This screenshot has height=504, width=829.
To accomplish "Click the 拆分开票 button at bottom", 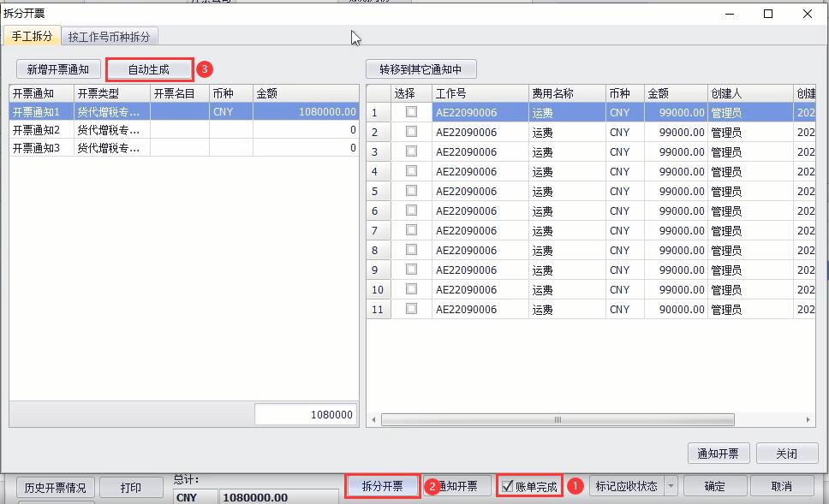I will tap(382, 486).
